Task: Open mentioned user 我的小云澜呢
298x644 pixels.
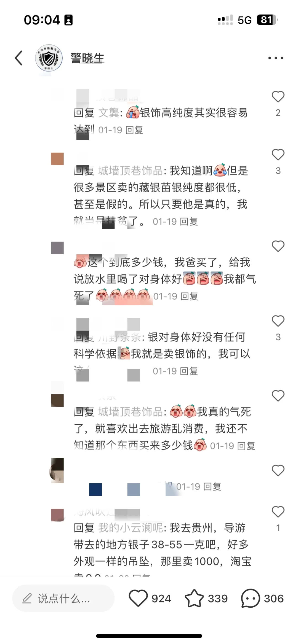Action: click(x=131, y=528)
